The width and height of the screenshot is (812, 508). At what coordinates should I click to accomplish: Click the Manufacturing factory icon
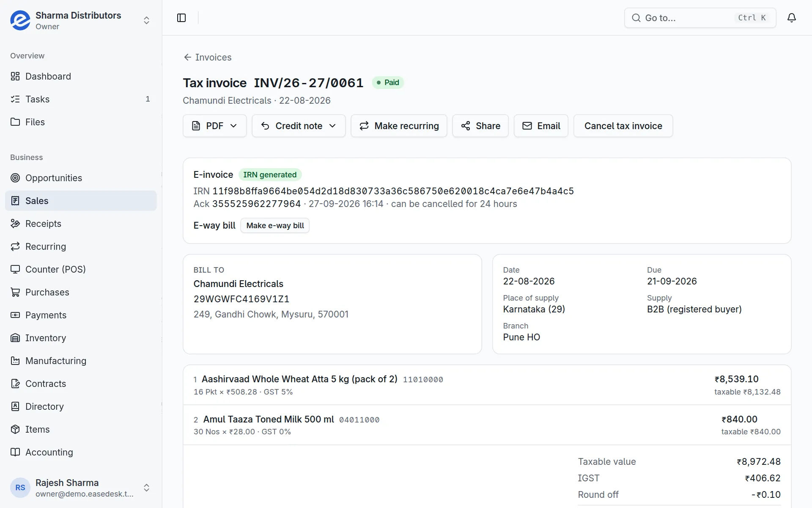point(15,361)
